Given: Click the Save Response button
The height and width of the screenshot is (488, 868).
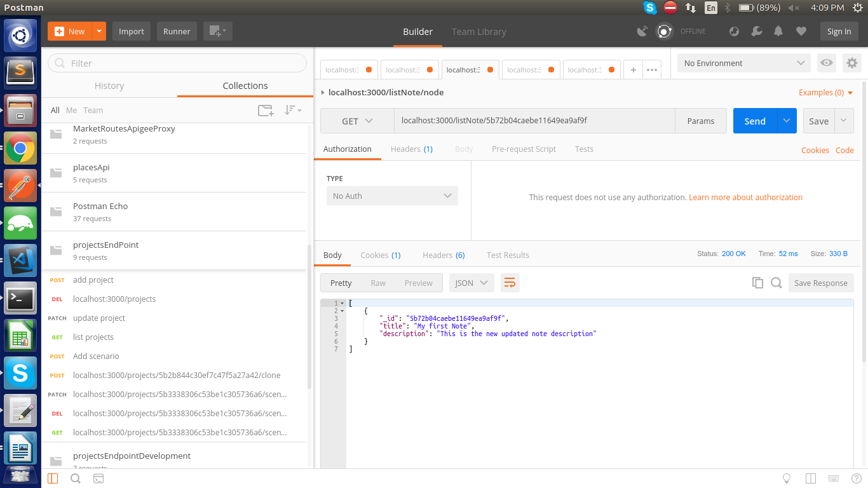Looking at the screenshot, I should (821, 283).
